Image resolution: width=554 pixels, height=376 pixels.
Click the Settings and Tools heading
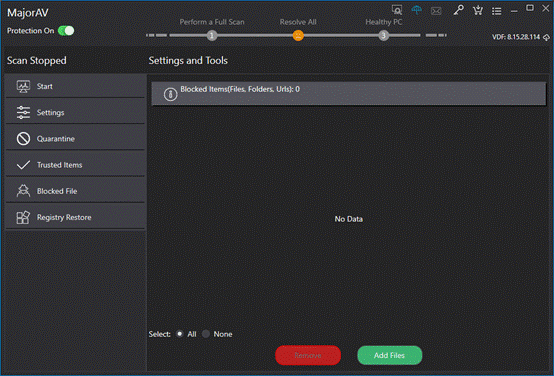point(188,60)
